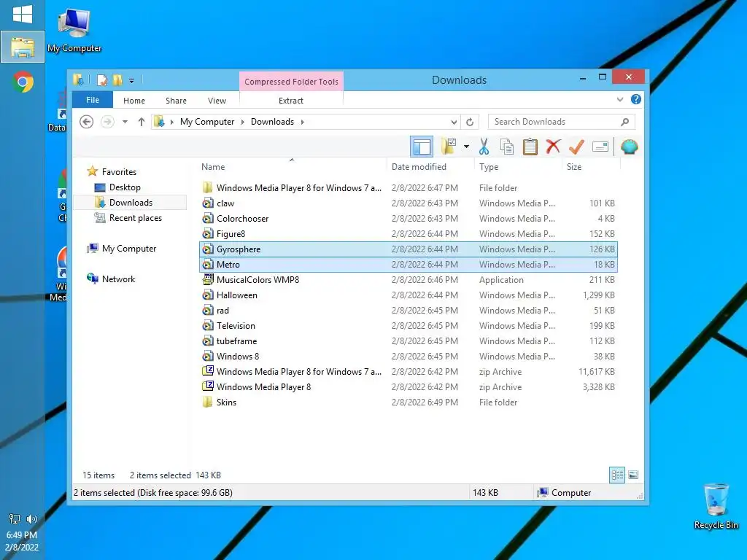The image size is (747, 560).
Task: Open the Recycle Bin desktop icon
Action: point(716,506)
